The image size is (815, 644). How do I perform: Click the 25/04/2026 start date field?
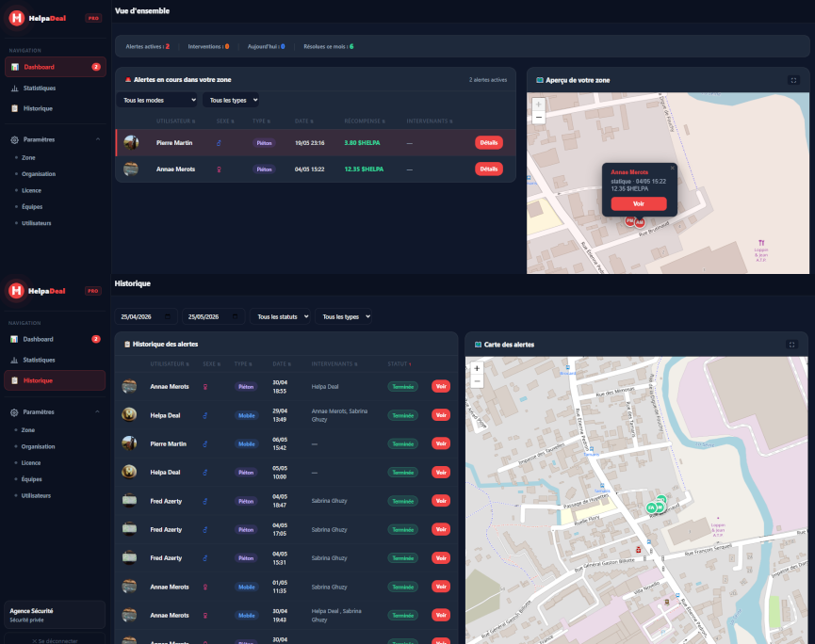pos(146,316)
